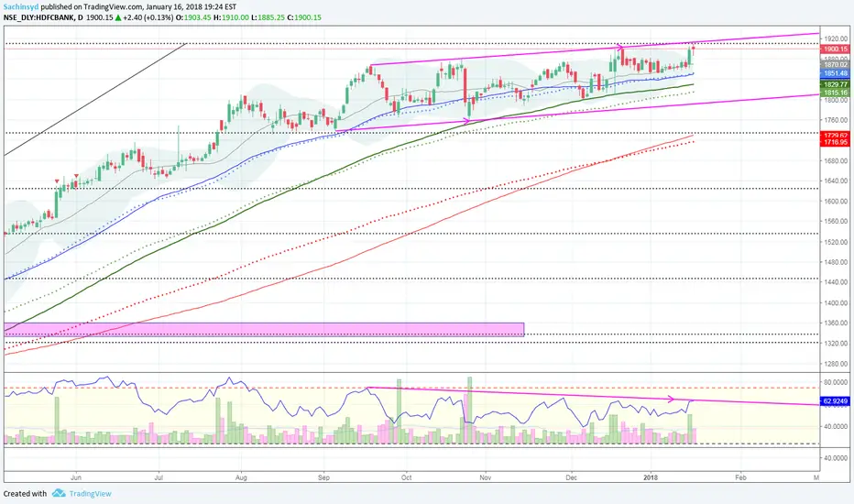Click the Aug label on time axis
Viewport: 854px width, 504px height.
click(241, 477)
